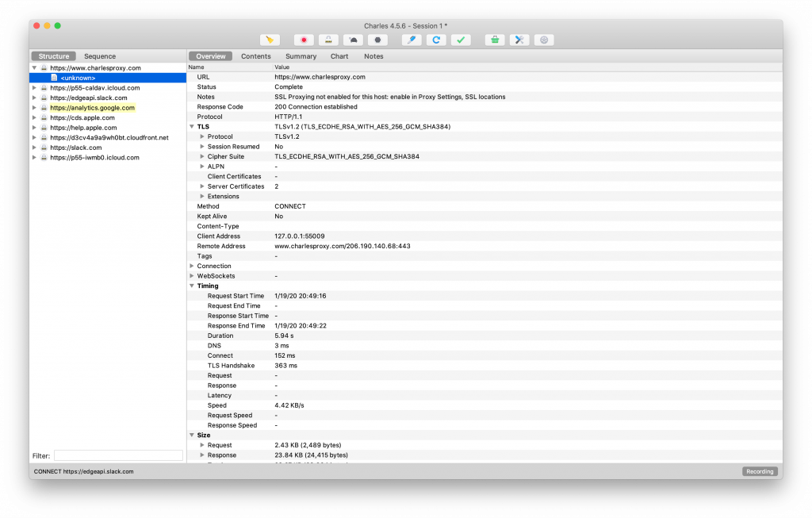Collapse the TLS section
This screenshot has width=812, height=518.
[192, 126]
